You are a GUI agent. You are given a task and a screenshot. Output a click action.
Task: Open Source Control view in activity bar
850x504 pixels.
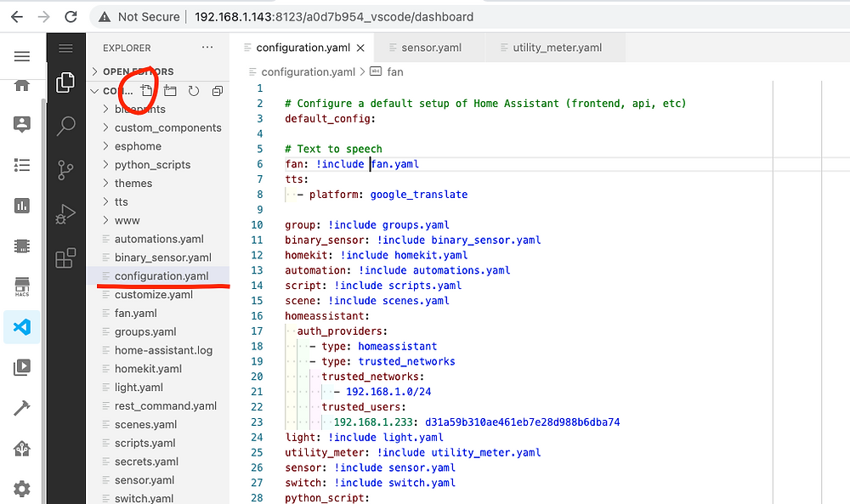coord(65,170)
